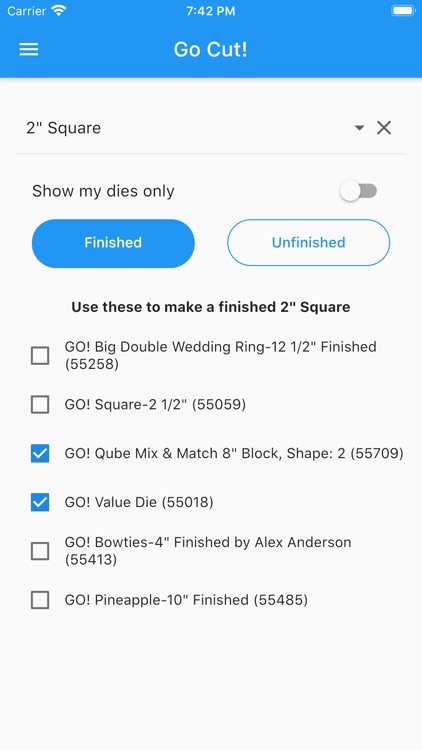Tap the GO! Pineapple-10" Finished label text
Viewport: 422px width, 750px height.
[x=186, y=600]
